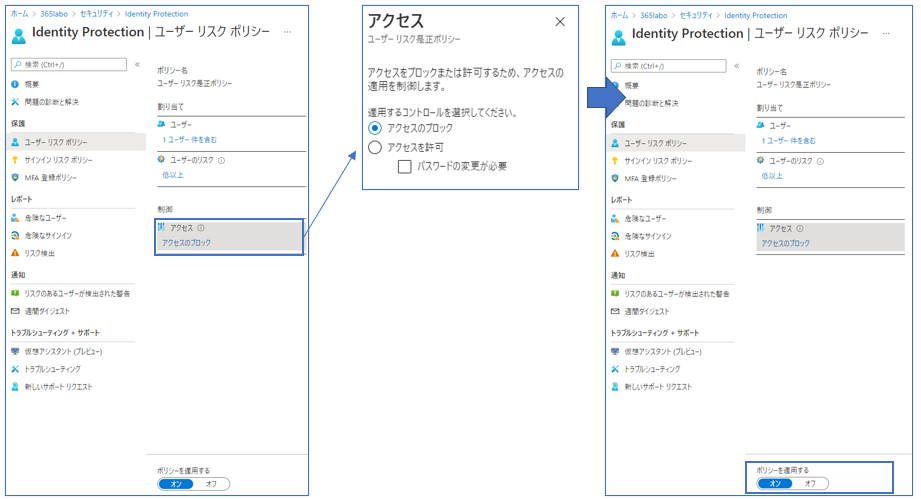Click ユーザーのリスク gear icon in left window
Viewport: 921px width, 499px height.
click(x=162, y=159)
